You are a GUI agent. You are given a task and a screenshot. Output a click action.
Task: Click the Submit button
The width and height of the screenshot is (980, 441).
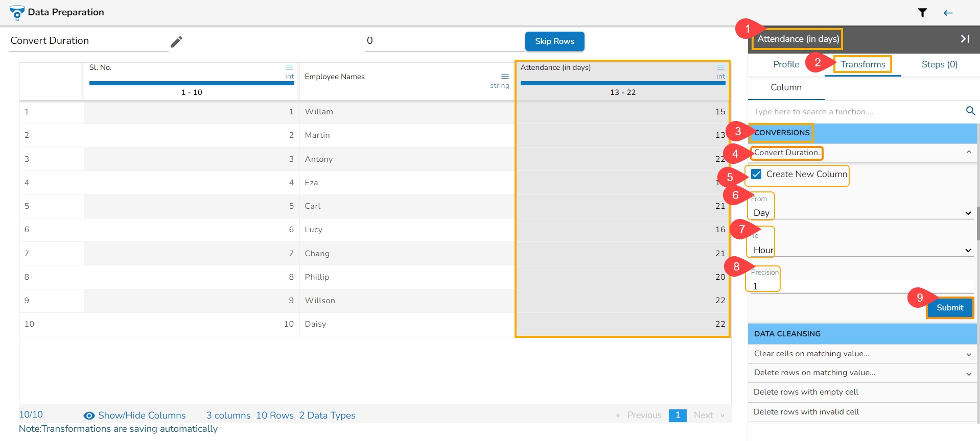click(949, 308)
